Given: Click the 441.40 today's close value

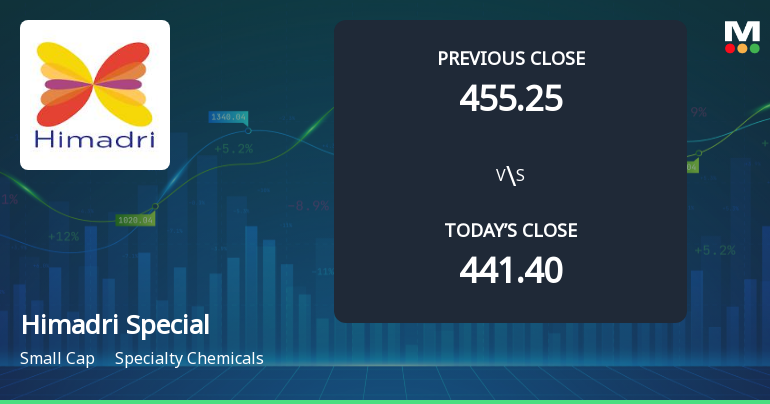Looking at the screenshot, I should tap(511, 269).
